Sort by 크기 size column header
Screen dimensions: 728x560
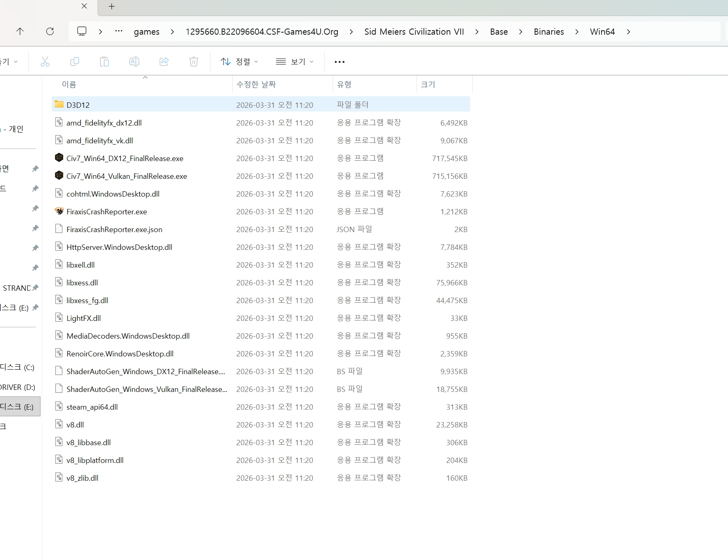tap(428, 84)
